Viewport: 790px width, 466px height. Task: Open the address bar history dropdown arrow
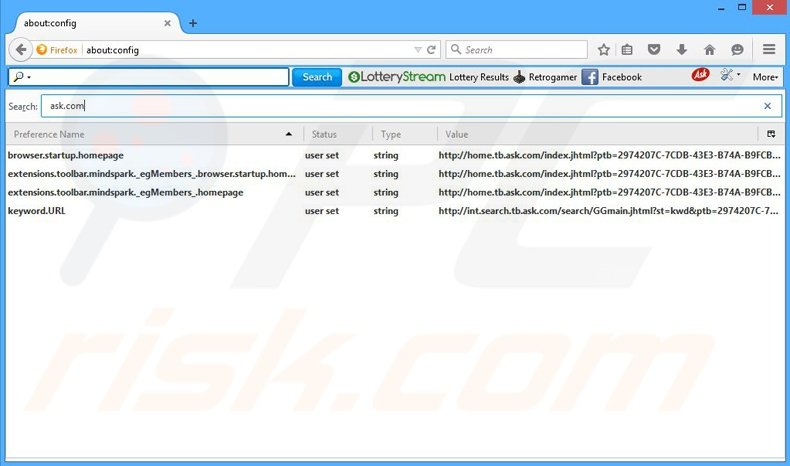[418, 50]
